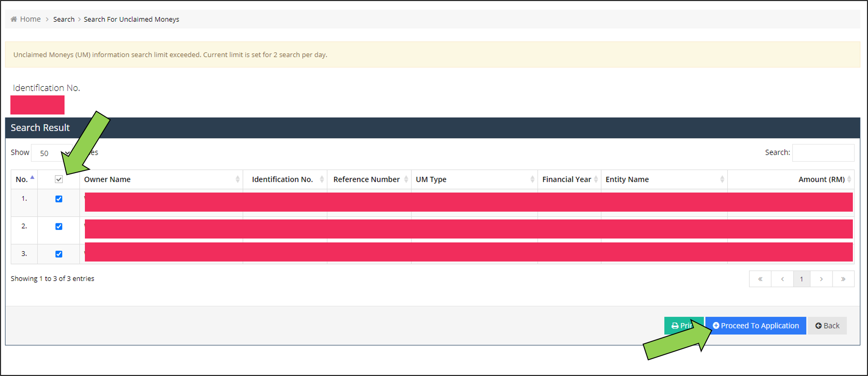Uncheck the checkbox for row 2

pyautogui.click(x=59, y=226)
